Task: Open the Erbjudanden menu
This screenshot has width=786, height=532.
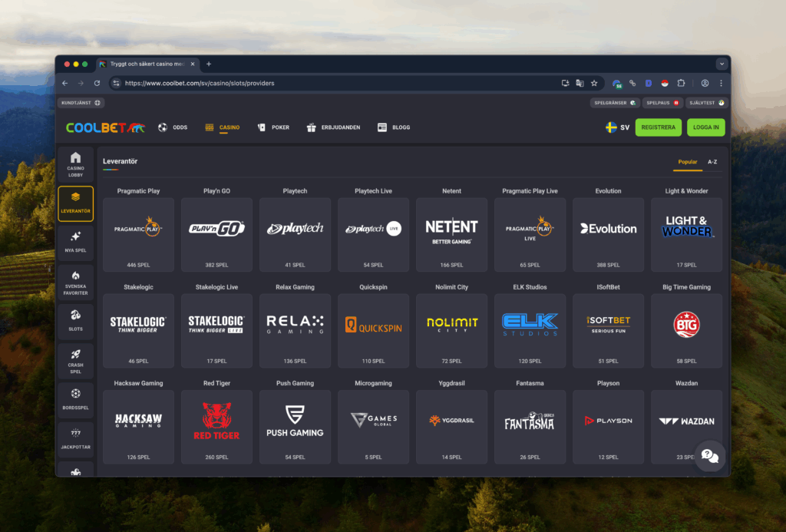Action: (333, 127)
